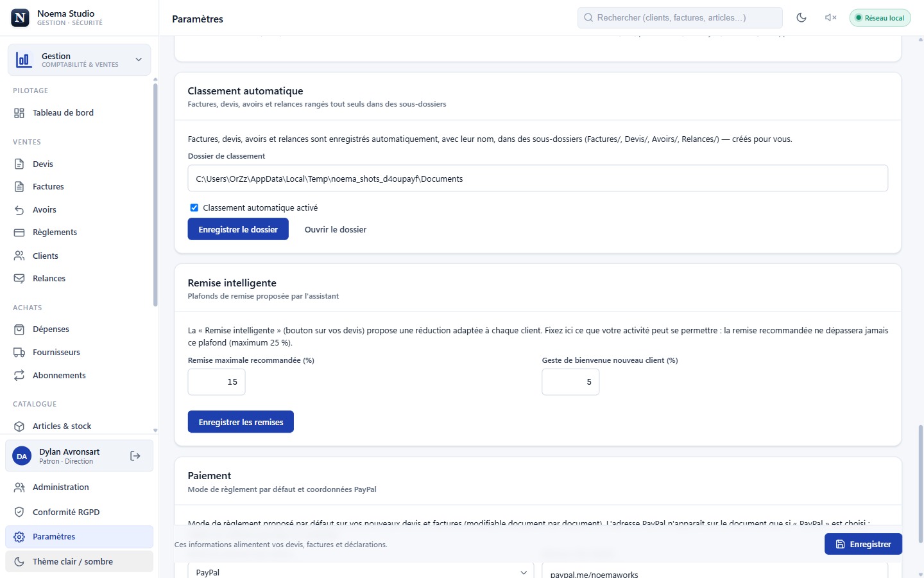The height and width of the screenshot is (578, 924).
Task: Click the bottom Enregistrer save button
Action: (863, 544)
